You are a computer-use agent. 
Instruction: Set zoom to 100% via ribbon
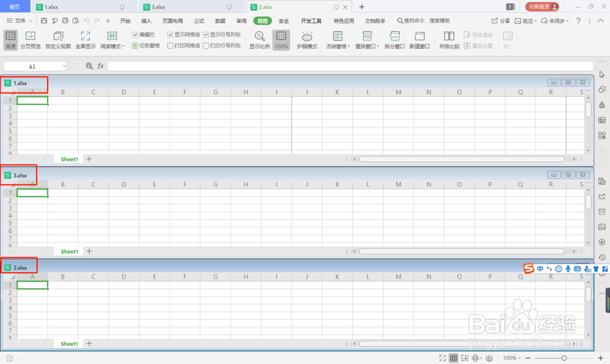[x=281, y=40]
